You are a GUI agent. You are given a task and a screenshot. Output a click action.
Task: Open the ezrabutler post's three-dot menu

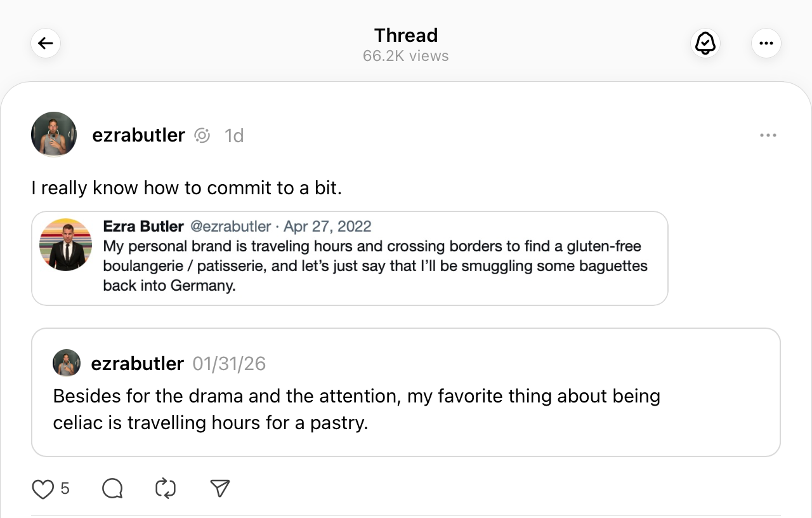tap(768, 135)
